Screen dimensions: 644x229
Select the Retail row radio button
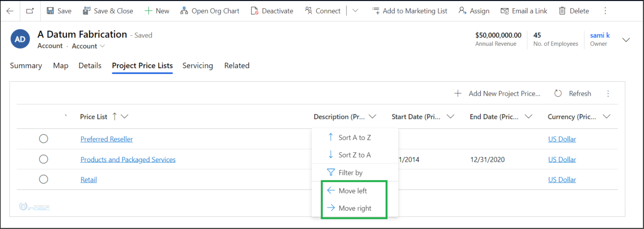44,179
